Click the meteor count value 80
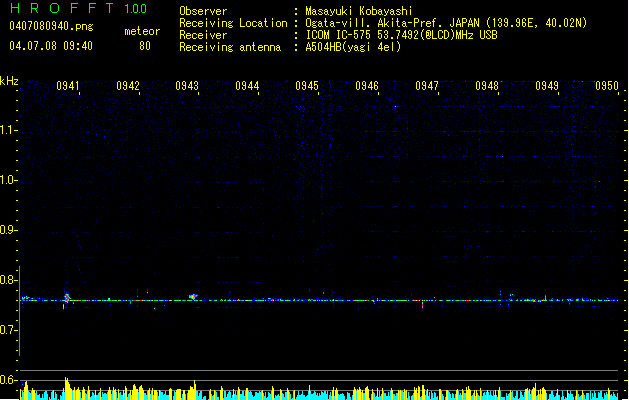The width and height of the screenshot is (629, 400). pyautogui.click(x=145, y=46)
